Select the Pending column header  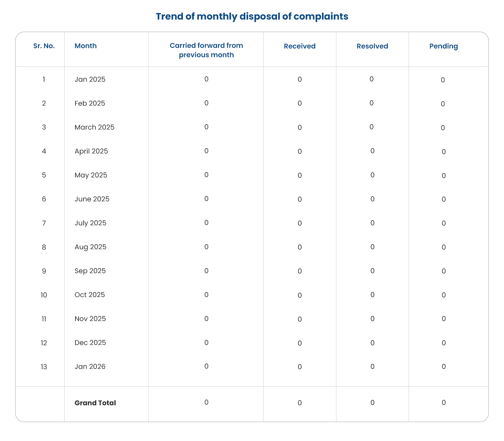(x=443, y=46)
